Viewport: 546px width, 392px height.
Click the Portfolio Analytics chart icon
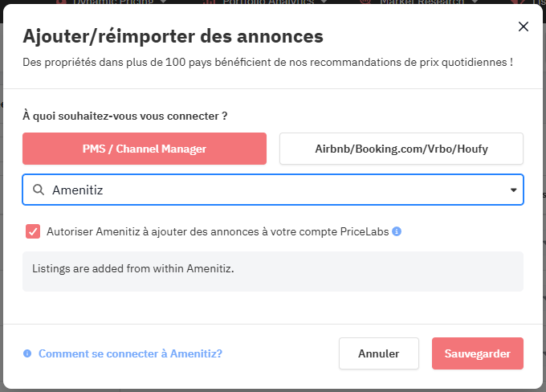tap(210, 2)
